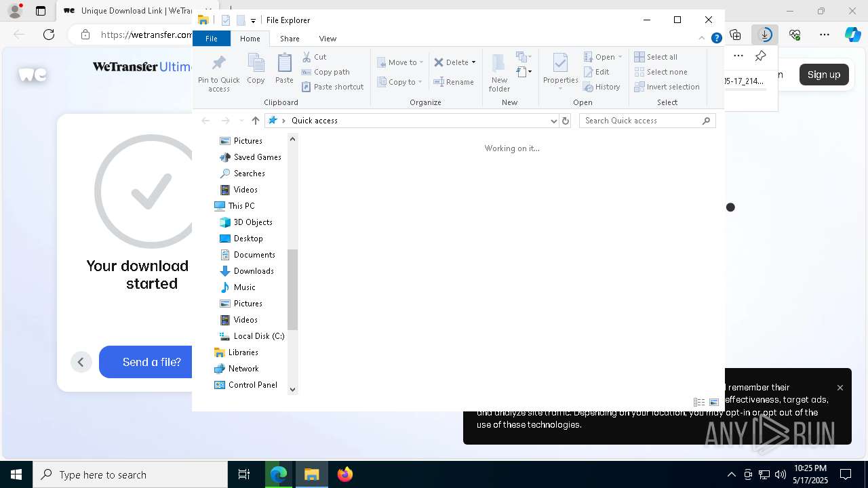Viewport: 868px width, 488px height.
Task: Select Local Disk (C:)
Action: point(258,336)
